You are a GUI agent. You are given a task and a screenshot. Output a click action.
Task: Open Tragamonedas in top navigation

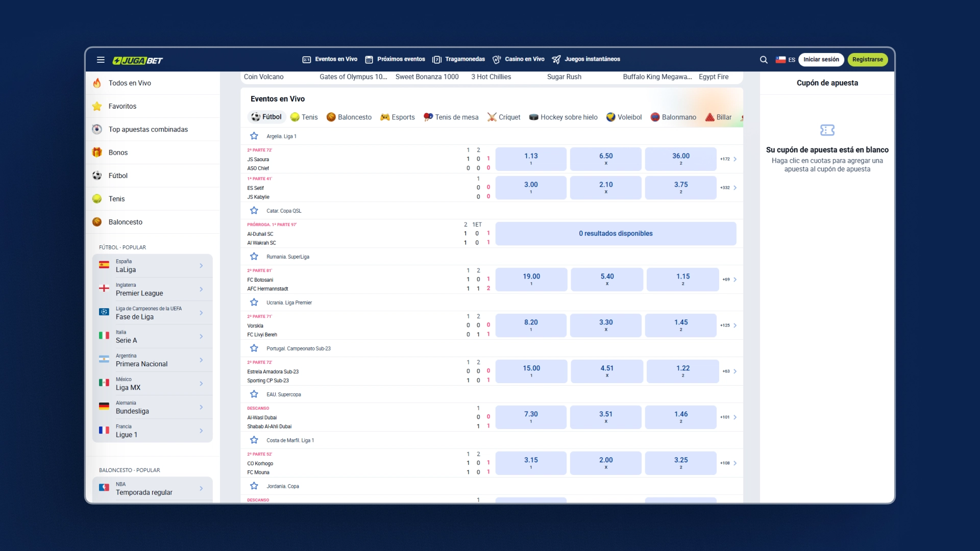458,59
